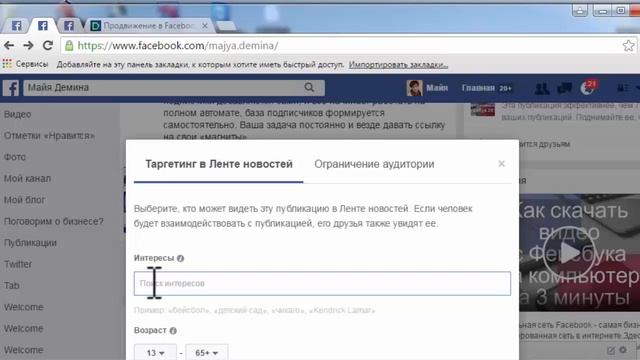Open the minimum age 13 dropdown
The height and width of the screenshot is (360, 640).
click(x=156, y=353)
